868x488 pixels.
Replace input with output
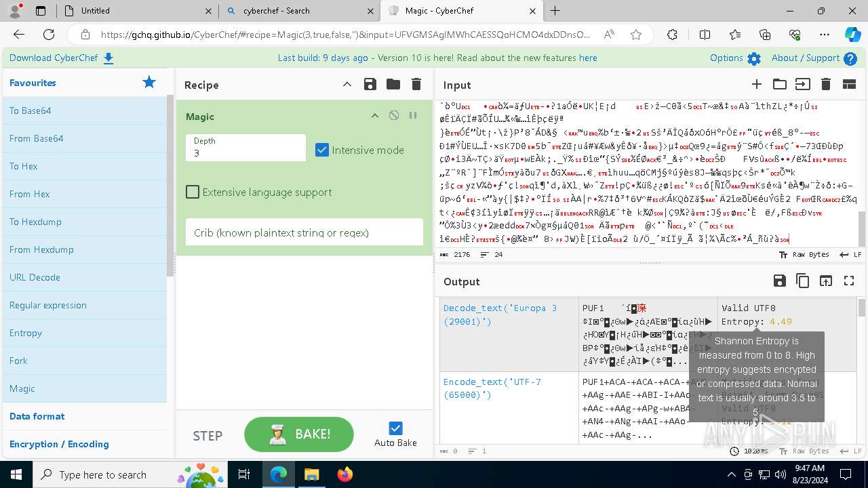(x=826, y=281)
